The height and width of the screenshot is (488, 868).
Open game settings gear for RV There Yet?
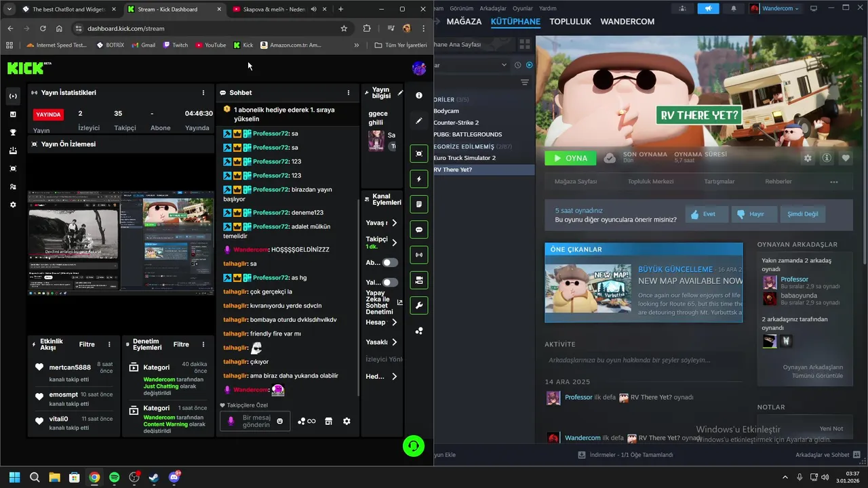(808, 158)
